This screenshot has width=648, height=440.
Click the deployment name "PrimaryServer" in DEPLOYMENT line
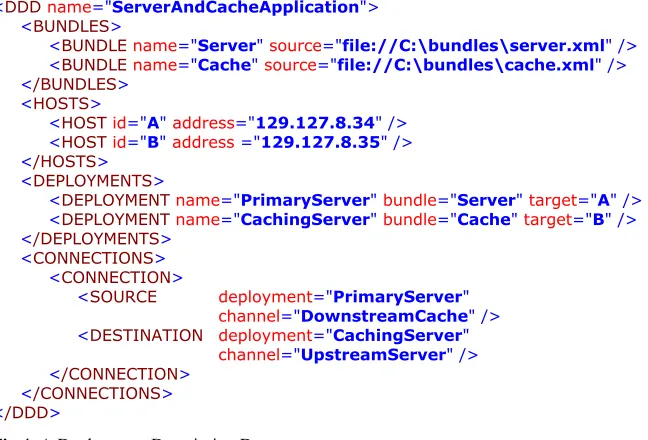[x=305, y=200]
